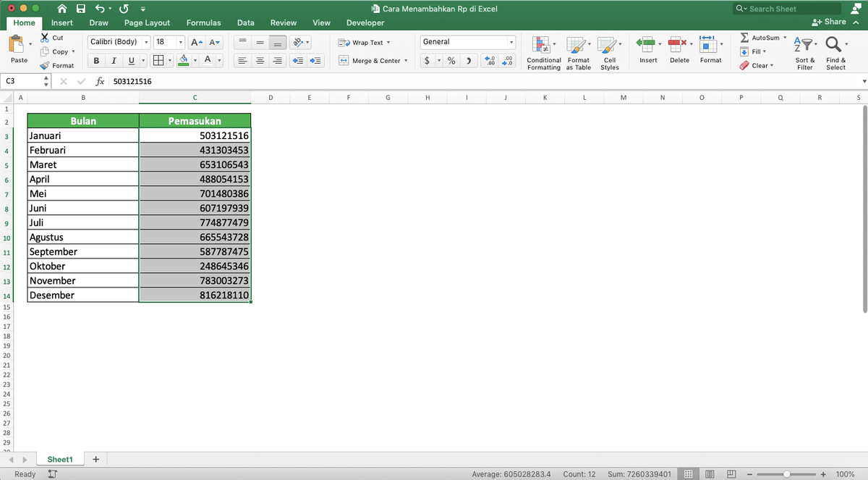This screenshot has height=480, width=868.
Task: Align text to the middle vertically
Action: pos(260,42)
